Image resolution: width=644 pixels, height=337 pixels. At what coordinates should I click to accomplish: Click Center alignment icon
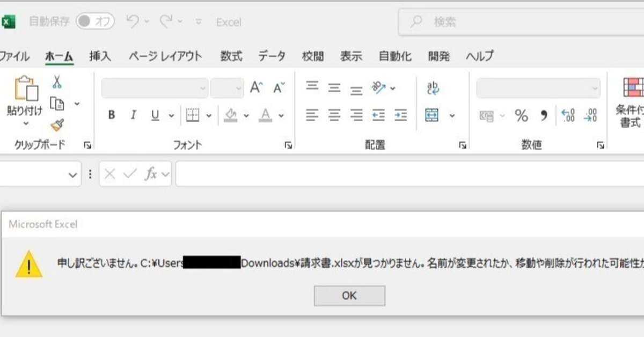point(334,115)
